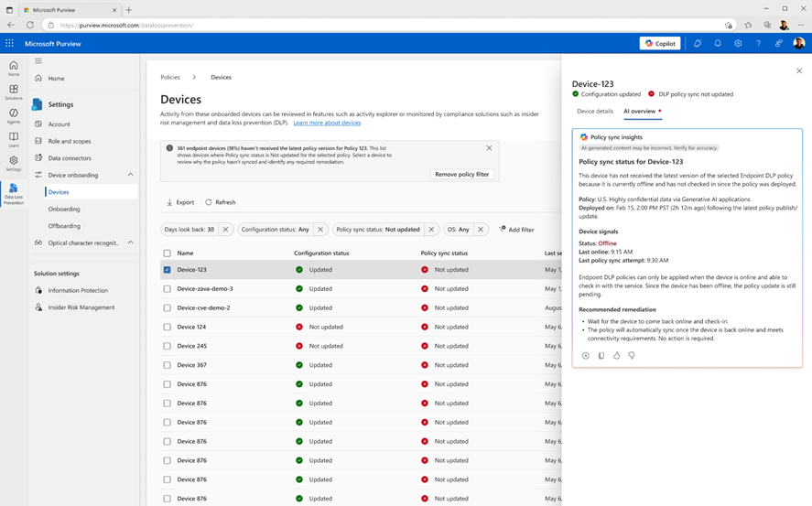Open the Configuration status filter
The width and height of the screenshot is (812, 506).
pyautogui.click(x=275, y=229)
